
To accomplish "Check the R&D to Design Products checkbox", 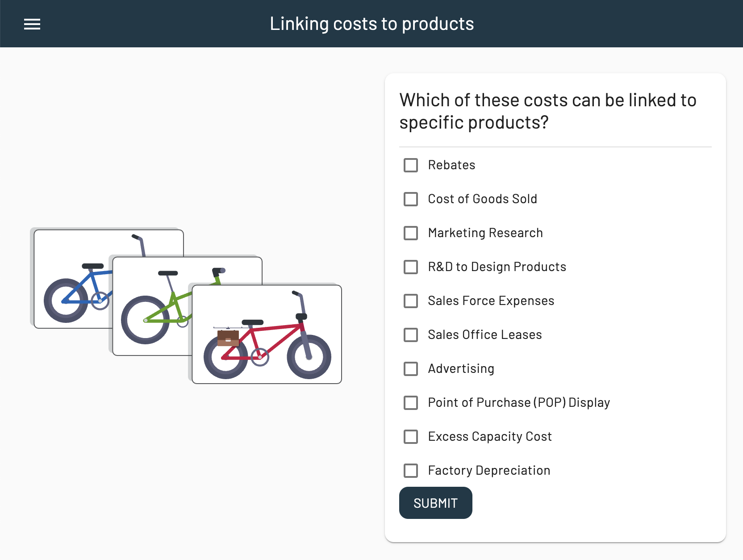I will tap(410, 267).
